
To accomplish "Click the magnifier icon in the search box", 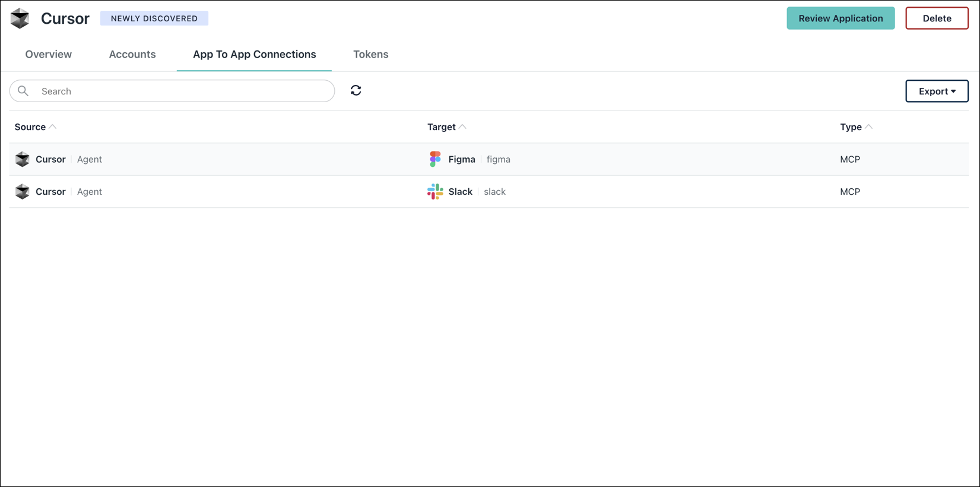I will 23,91.
